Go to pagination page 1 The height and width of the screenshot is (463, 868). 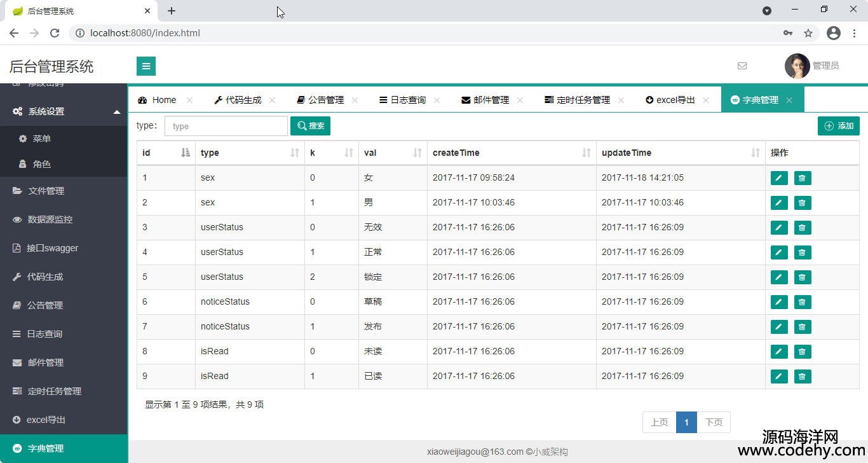686,422
